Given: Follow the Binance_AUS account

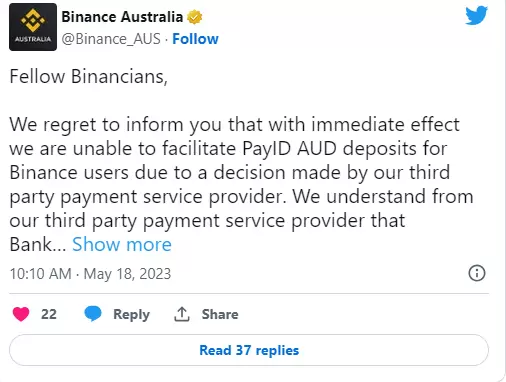Looking at the screenshot, I should point(195,39).
